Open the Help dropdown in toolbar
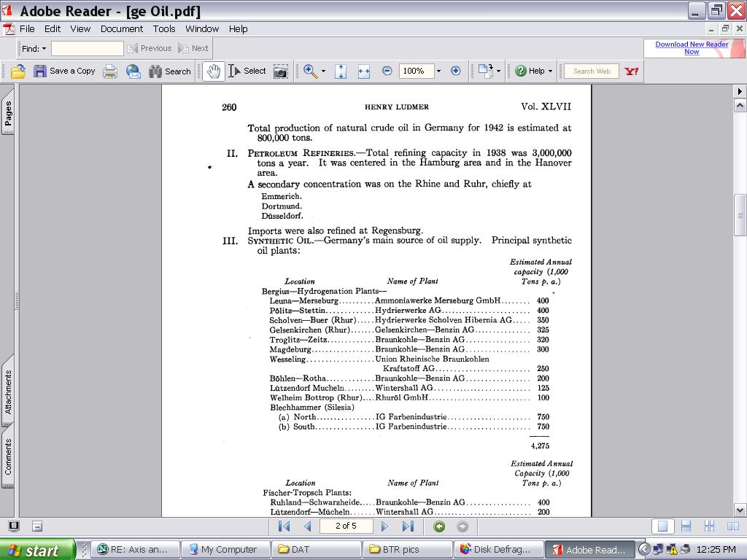 [x=533, y=71]
